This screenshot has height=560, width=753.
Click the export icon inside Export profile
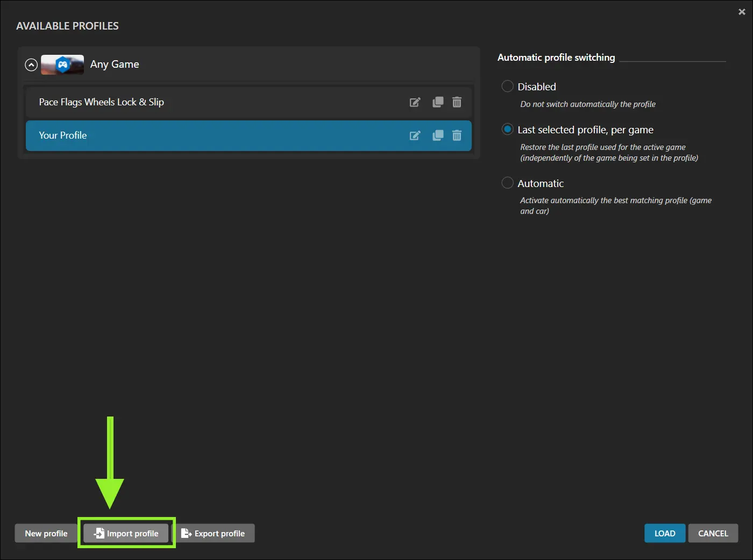[186, 533]
